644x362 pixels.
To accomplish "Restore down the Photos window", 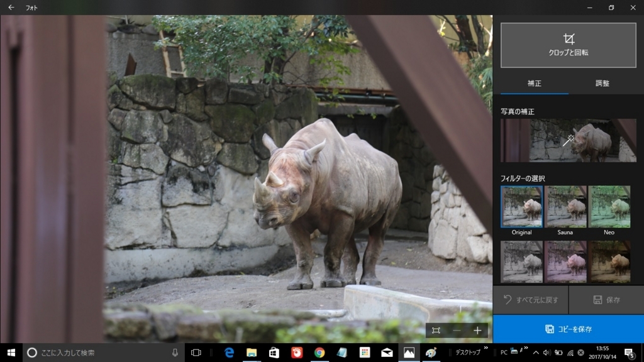I will pos(611,8).
